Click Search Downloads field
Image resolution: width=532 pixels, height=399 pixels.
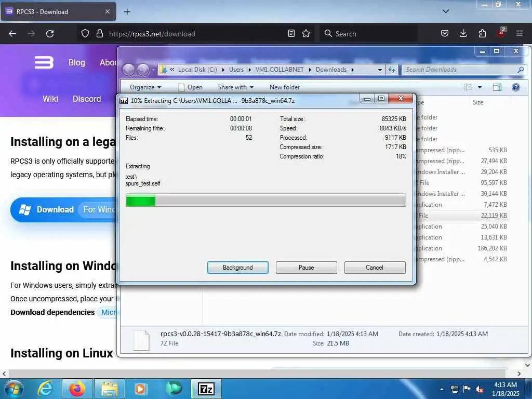464,70
